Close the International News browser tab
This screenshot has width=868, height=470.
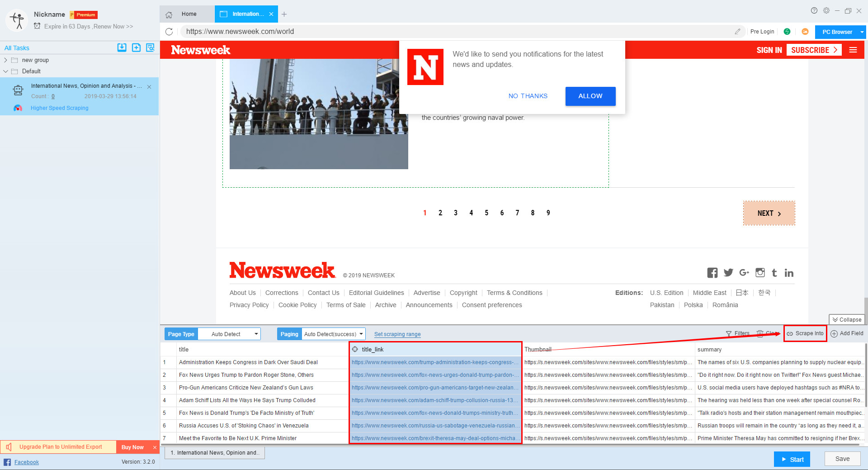(271, 14)
